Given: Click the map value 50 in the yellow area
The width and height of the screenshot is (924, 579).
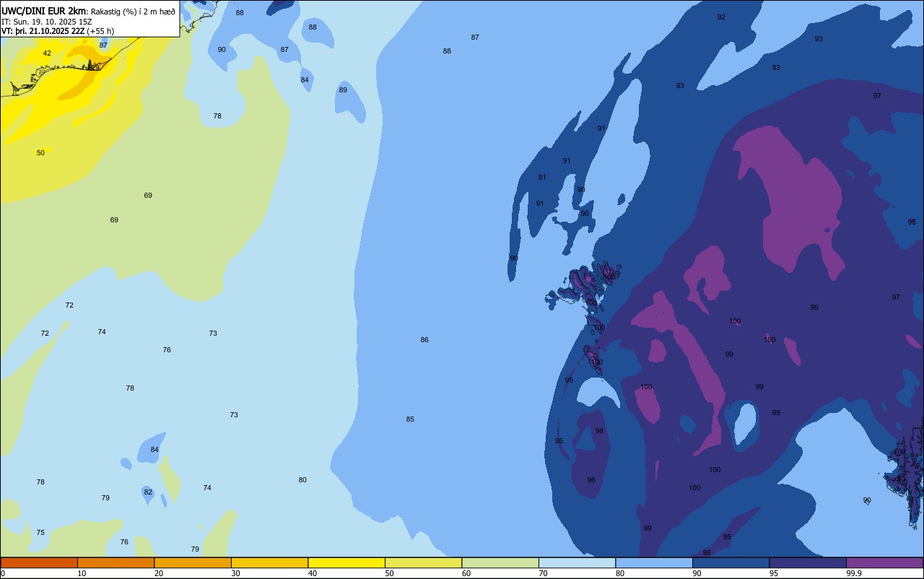Looking at the screenshot, I should [40, 153].
